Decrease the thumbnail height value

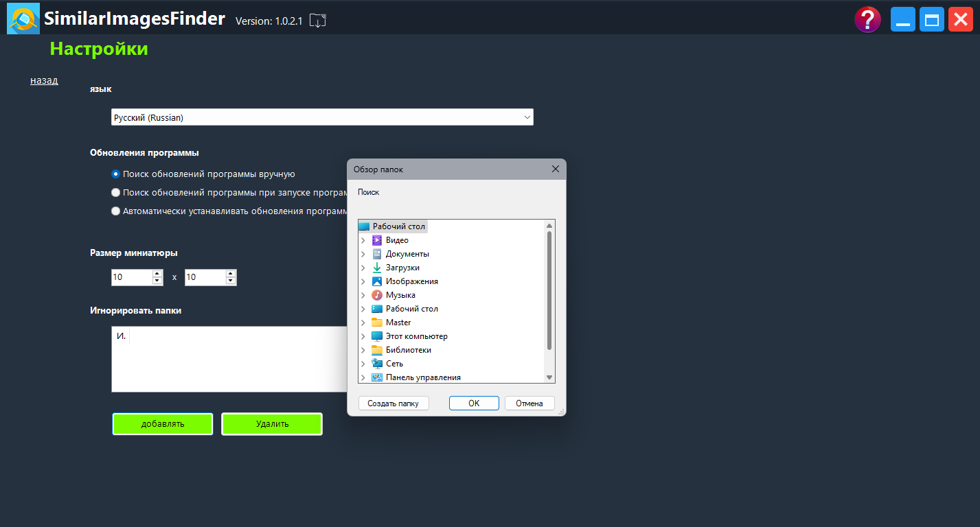tap(231, 281)
